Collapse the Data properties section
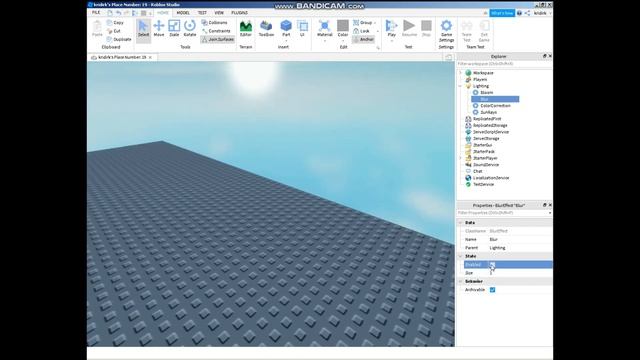Screen dimensions: 640x360 pos(461,223)
